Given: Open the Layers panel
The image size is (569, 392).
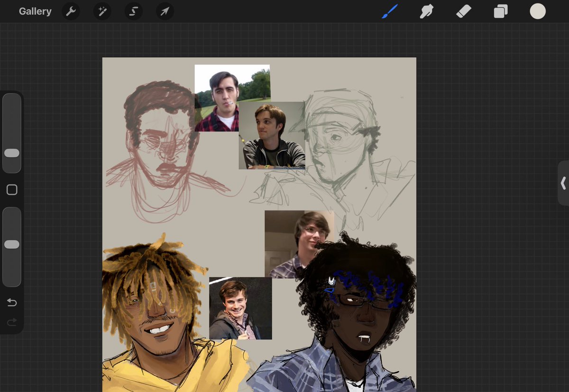Looking at the screenshot, I should 501,11.
